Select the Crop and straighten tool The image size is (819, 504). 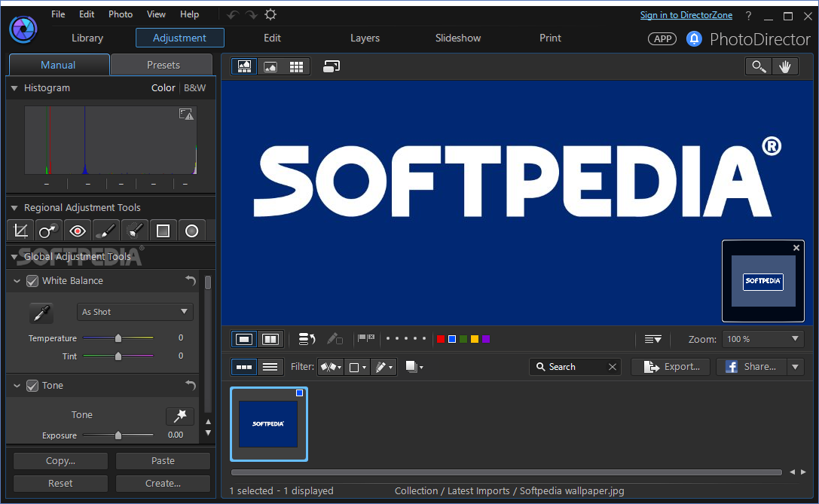pyautogui.click(x=20, y=231)
